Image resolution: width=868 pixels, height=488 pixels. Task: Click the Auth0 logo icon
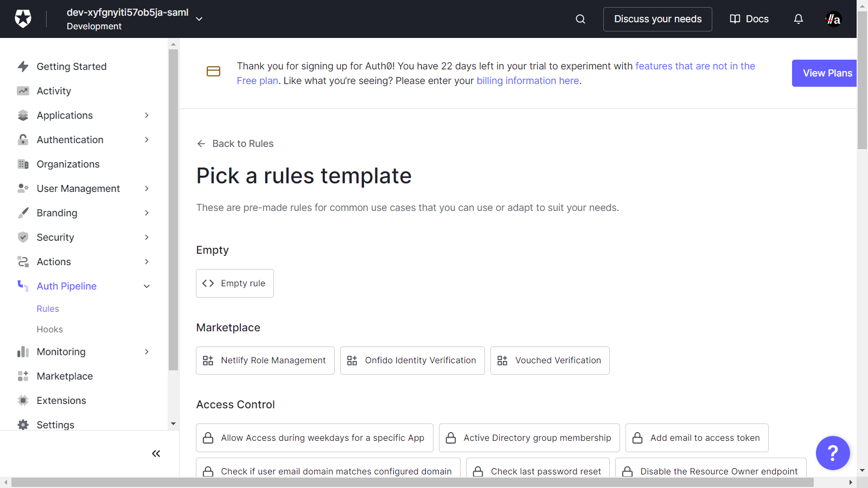23,19
